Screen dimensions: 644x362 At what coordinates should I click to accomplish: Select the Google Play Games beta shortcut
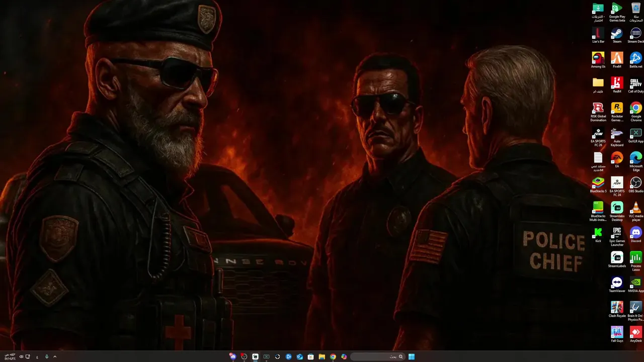tap(617, 12)
